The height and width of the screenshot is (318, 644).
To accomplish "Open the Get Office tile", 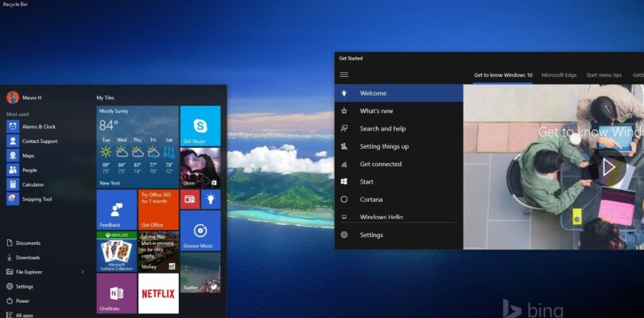I will (158, 210).
